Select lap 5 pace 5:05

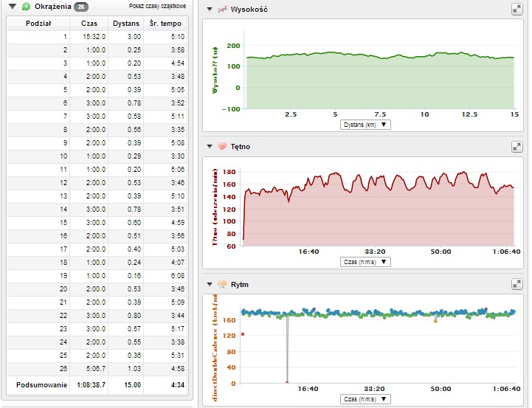[178, 89]
